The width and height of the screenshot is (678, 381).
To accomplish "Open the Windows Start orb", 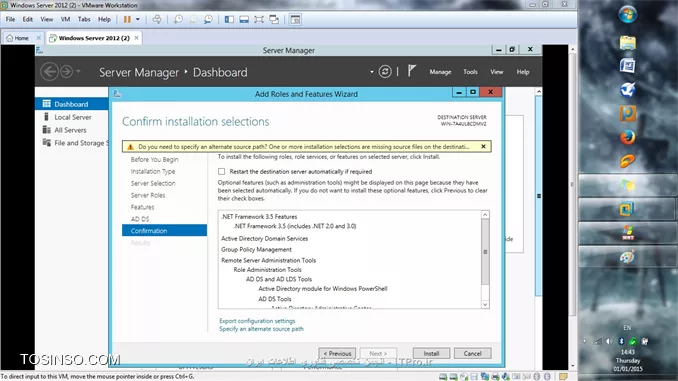I will (627, 15).
